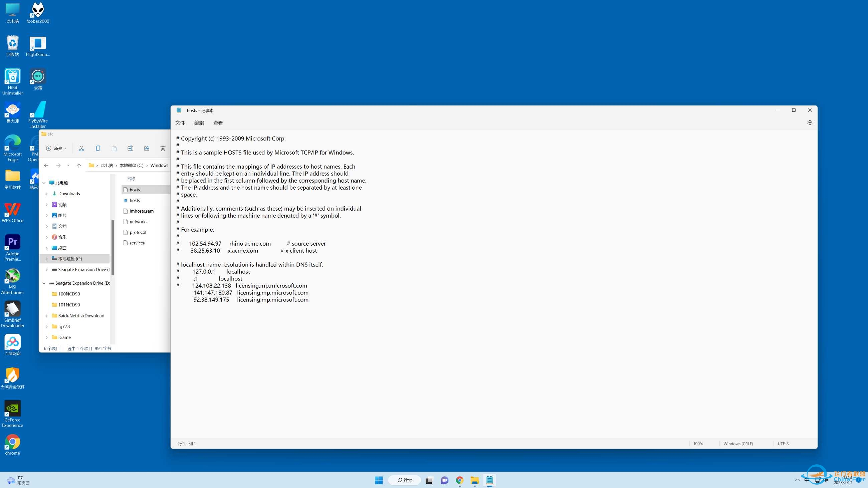Click the Cut icon in Explorer toolbar
868x488 pixels.
coord(81,148)
